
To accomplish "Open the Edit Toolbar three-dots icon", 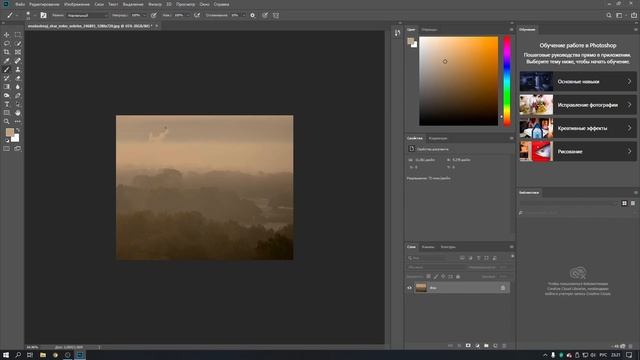I will point(18,121).
